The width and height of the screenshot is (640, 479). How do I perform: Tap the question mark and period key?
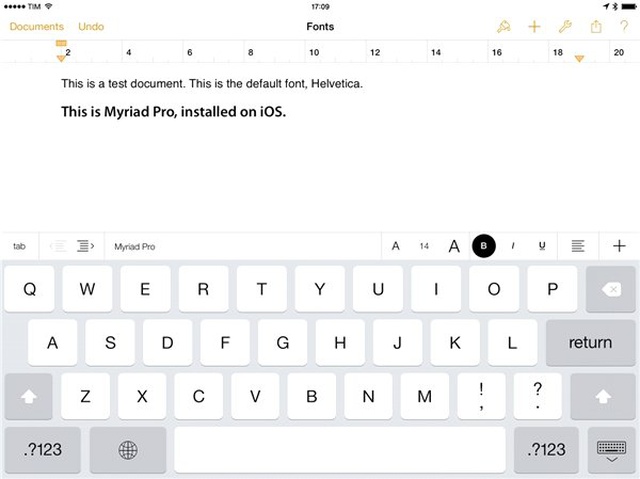[x=538, y=396]
